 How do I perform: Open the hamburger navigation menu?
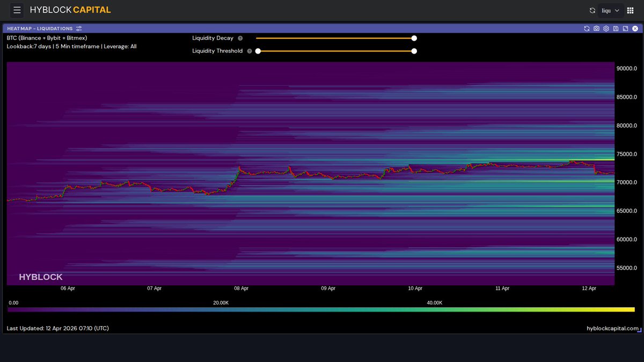tap(17, 10)
